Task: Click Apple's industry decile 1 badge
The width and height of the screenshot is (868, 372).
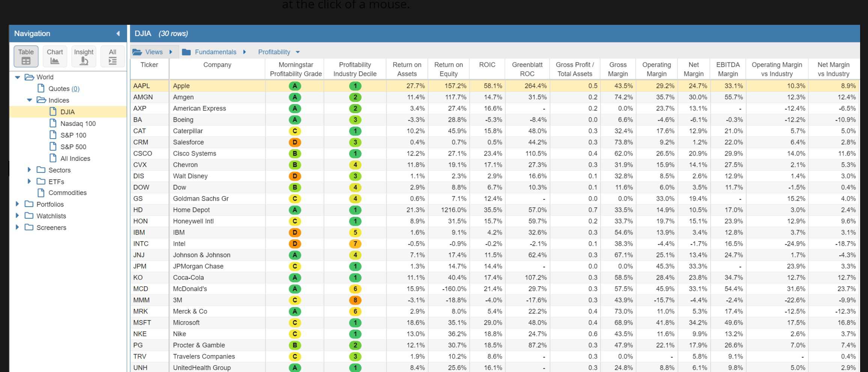Action: coord(355,86)
